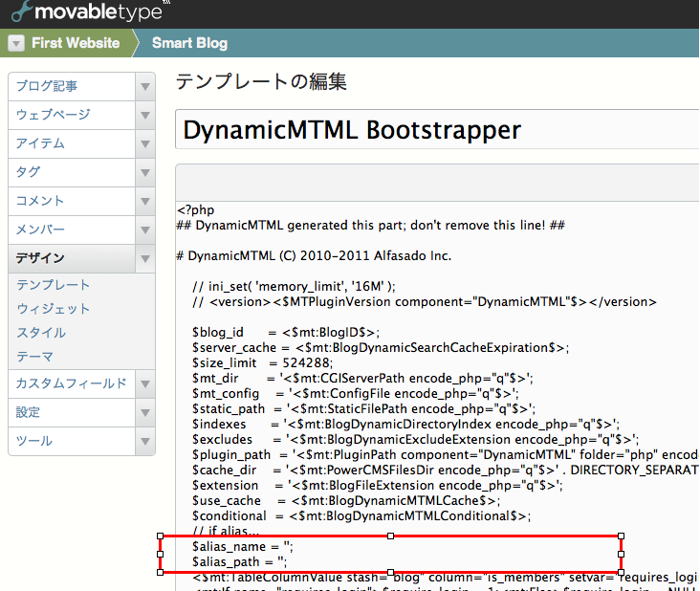Open the First Website dropdown arrow icon
This screenshot has width=700, height=591.
click(x=16, y=43)
